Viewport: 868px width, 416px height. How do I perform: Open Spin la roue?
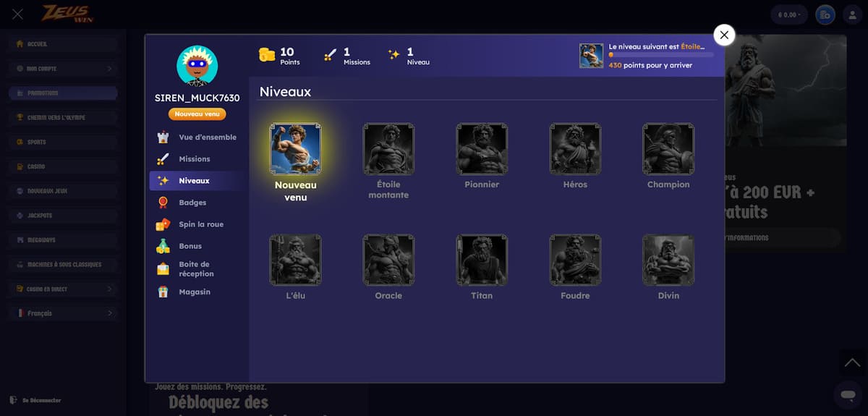(x=197, y=224)
